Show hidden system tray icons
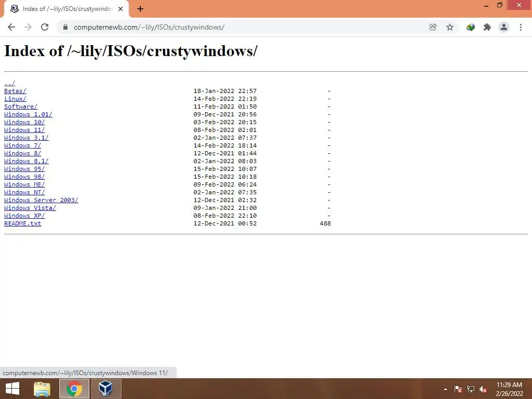The image size is (532, 399). 445,389
